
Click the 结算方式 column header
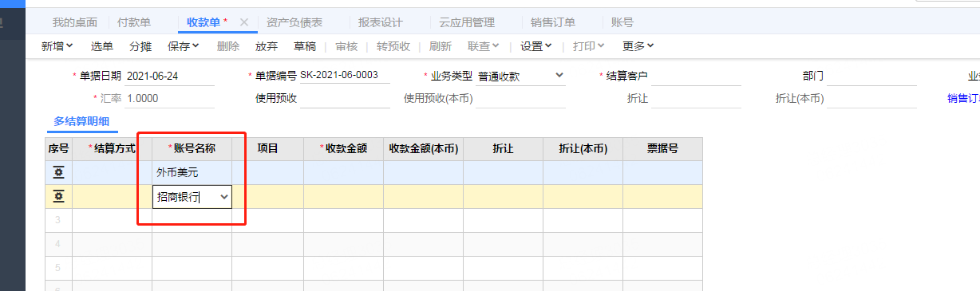click(113, 149)
